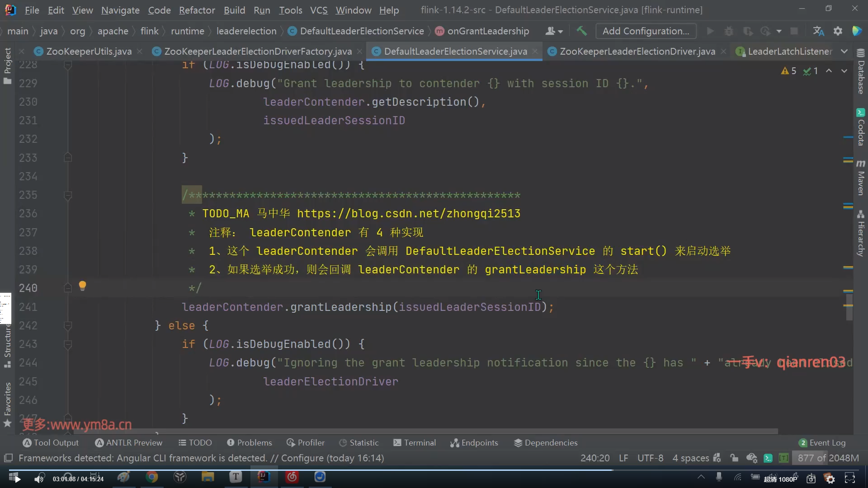This screenshot has height=488, width=868.
Task: Open the Database tool window
Action: tap(860, 72)
